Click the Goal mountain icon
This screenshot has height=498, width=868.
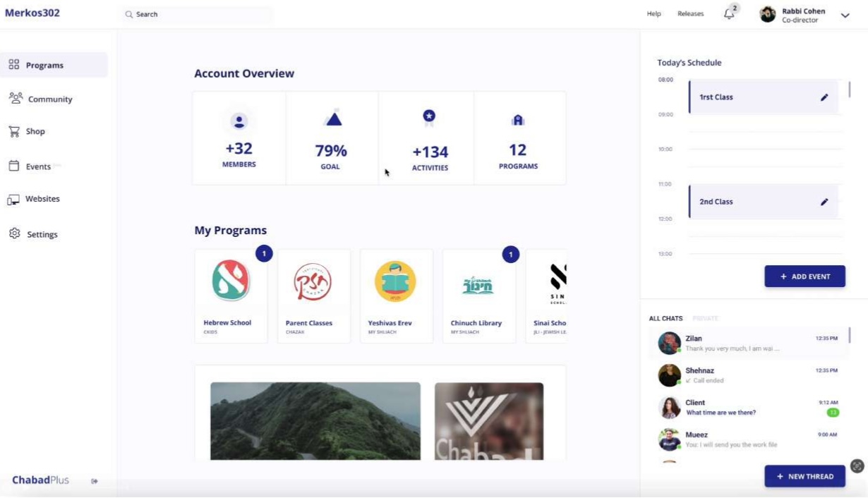334,119
